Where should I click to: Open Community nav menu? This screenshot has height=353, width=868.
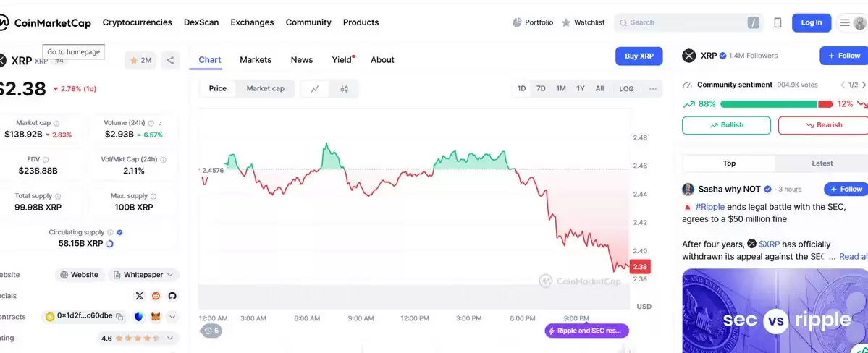[x=308, y=22]
